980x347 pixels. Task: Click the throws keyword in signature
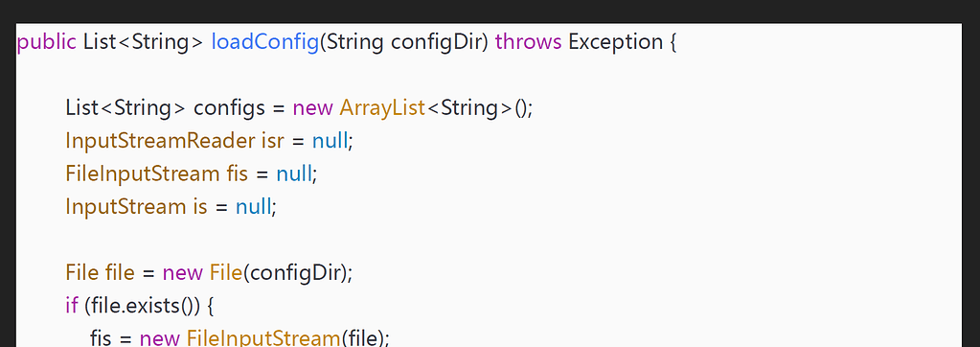[x=528, y=42]
